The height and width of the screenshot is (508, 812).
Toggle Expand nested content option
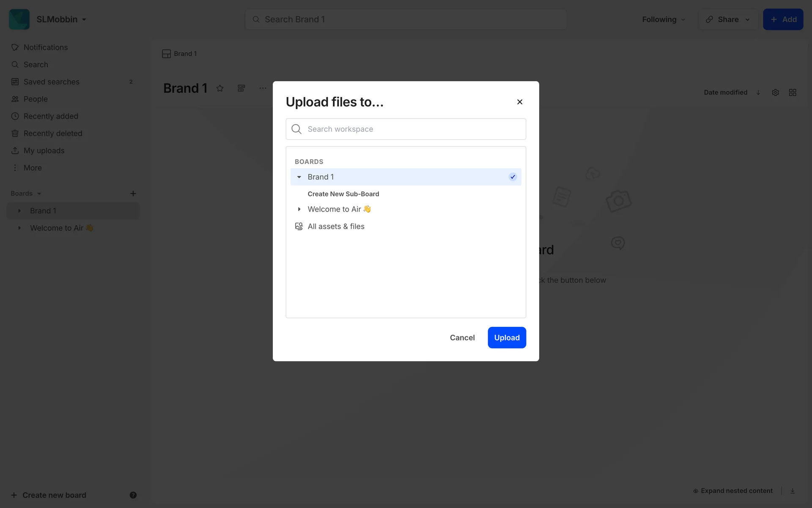tap(733, 491)
